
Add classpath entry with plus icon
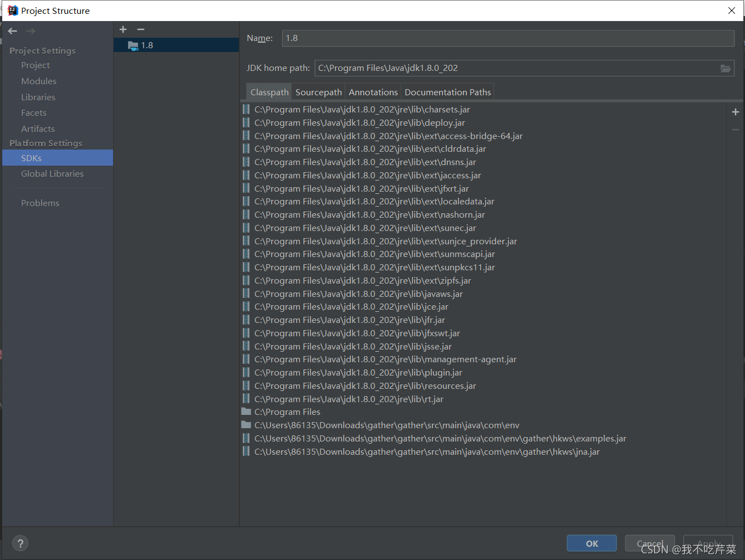736,112
